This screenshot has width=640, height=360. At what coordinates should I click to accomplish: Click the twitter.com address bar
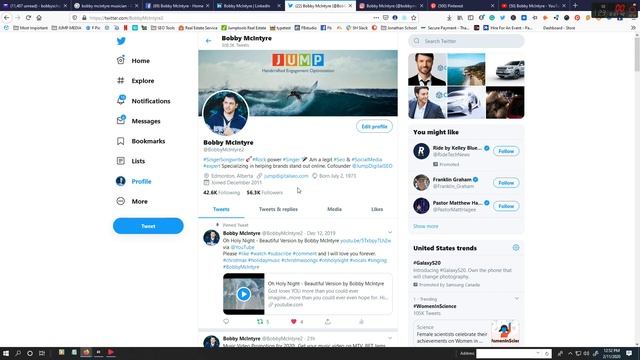coord(229,18)
